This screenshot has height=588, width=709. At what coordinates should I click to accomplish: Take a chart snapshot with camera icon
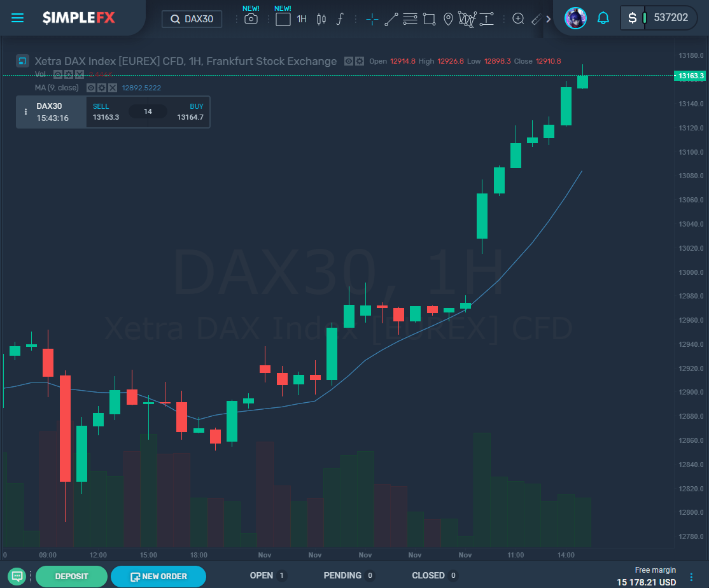(x=251, y=19)
